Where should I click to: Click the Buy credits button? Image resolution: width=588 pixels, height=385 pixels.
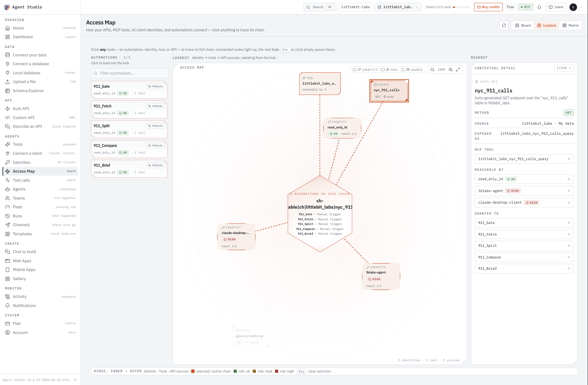point(488,7)
